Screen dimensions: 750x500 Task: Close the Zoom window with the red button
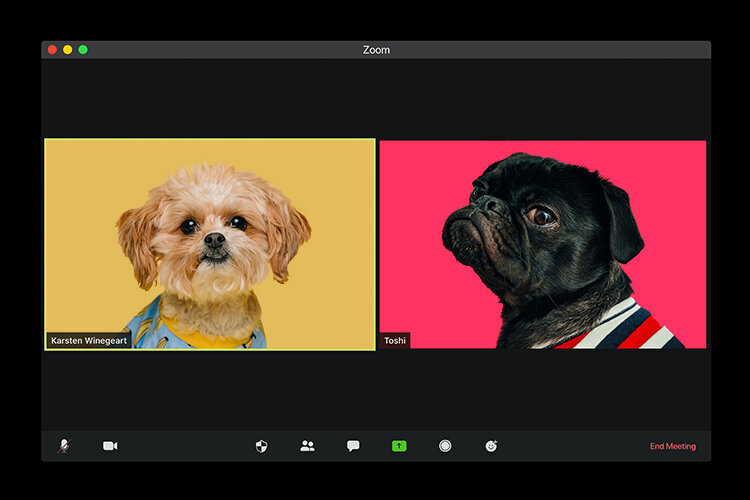(53, 50)
